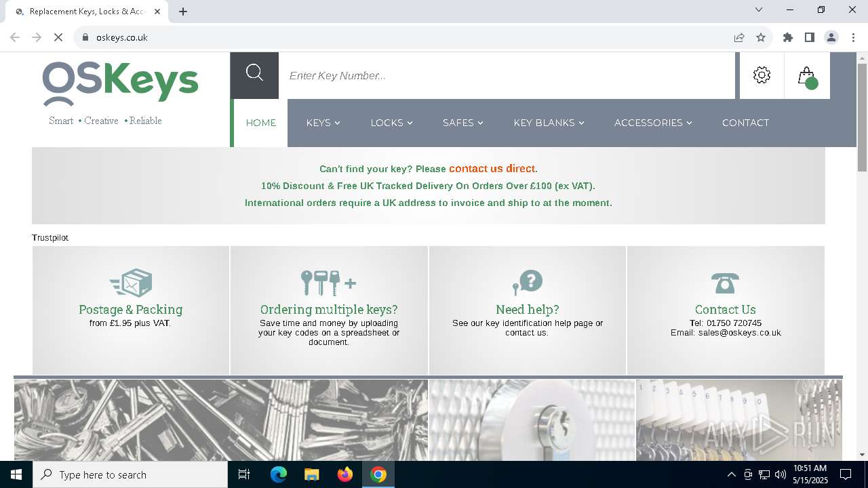Select the HOME navigation item

click(x=261, y=123)
